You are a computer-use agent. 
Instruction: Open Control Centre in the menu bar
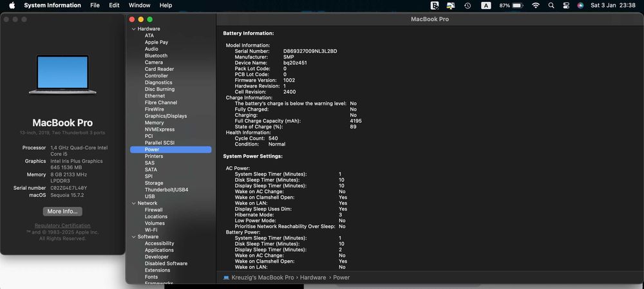[566, 5]
